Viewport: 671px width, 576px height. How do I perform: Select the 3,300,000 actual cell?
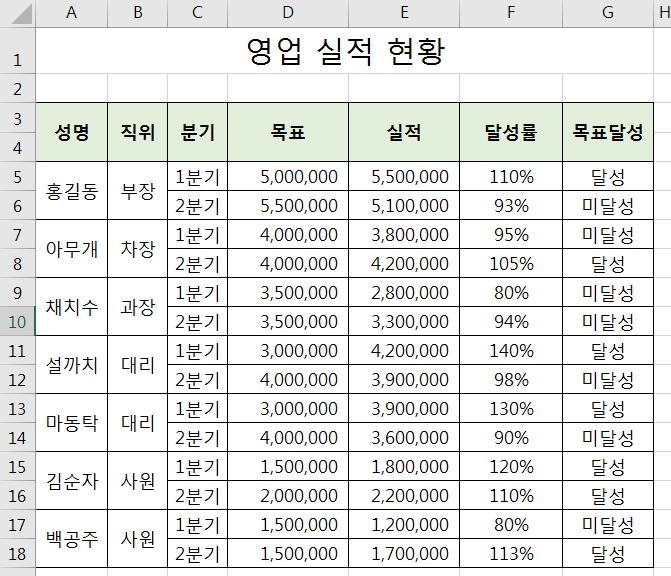tap(404, 321)
